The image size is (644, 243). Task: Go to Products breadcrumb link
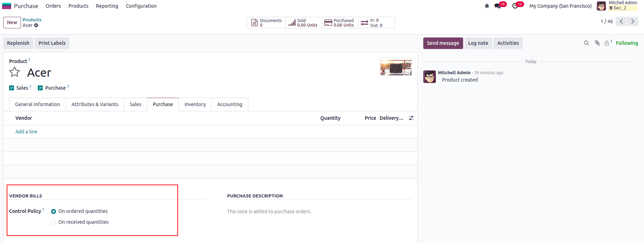coord(32,20)
